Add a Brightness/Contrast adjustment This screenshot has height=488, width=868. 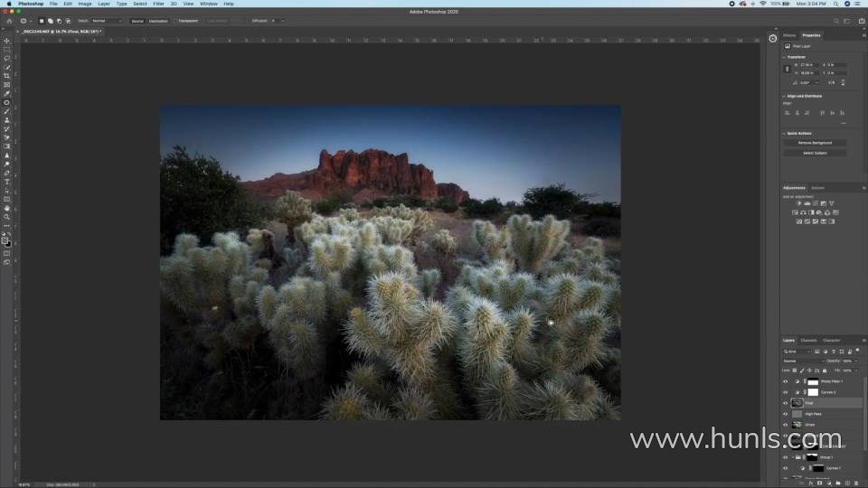798,203
